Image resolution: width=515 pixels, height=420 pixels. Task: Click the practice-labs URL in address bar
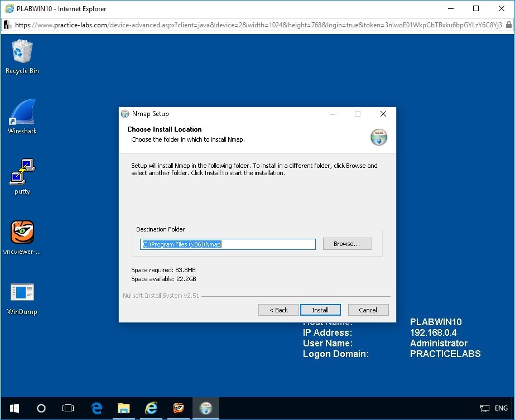258,25
